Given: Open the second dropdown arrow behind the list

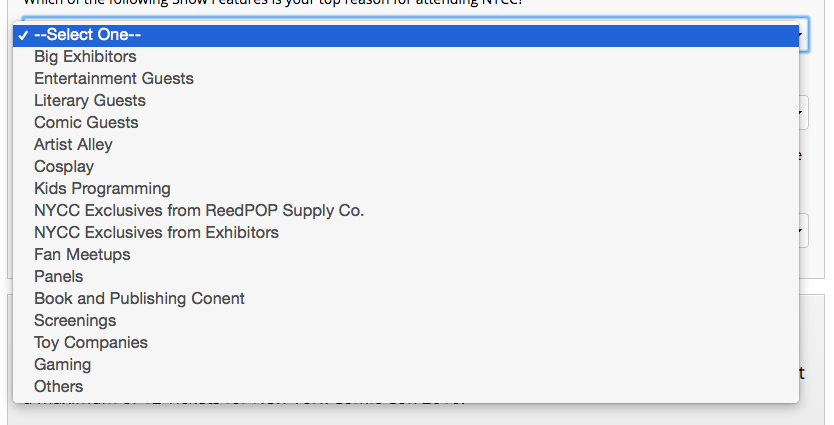Looking at the screenshot, I should (804, 112).
